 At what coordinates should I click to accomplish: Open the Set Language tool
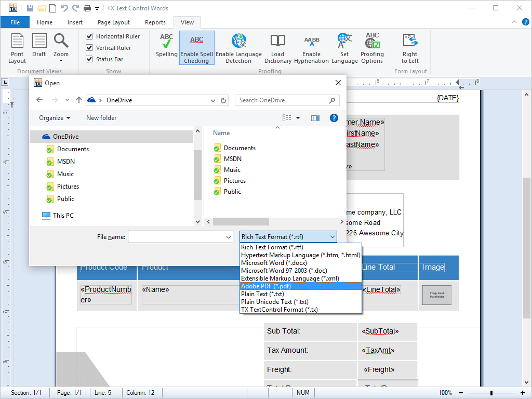344,48
